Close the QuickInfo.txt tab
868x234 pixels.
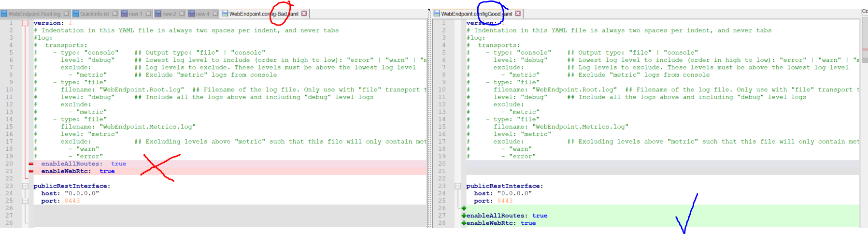coord(115,14)
